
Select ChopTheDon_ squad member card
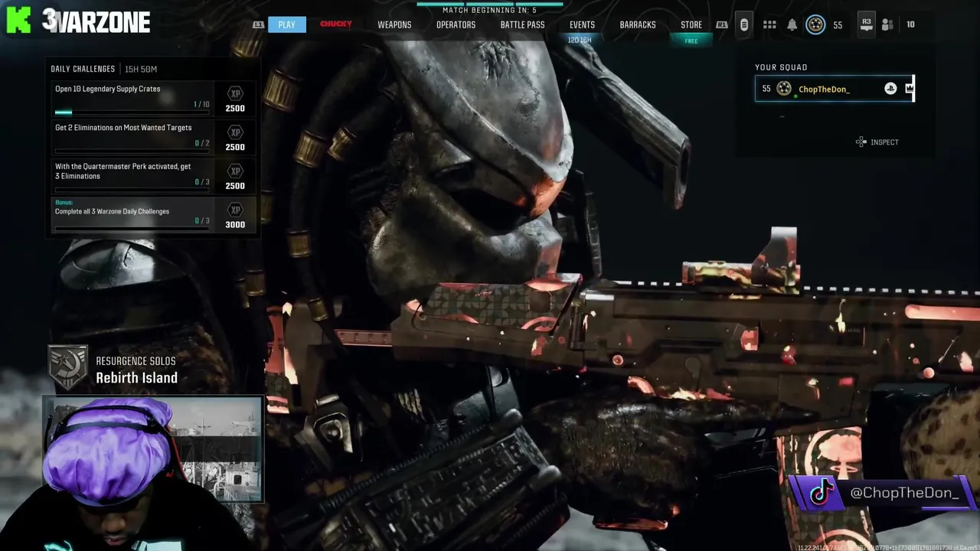tap(835, 89)
